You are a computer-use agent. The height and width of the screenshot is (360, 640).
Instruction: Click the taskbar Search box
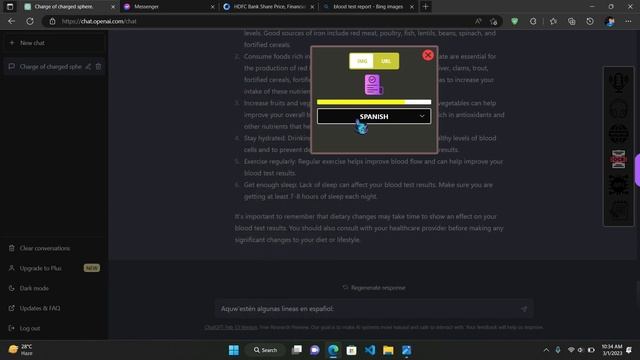[265, 350]
